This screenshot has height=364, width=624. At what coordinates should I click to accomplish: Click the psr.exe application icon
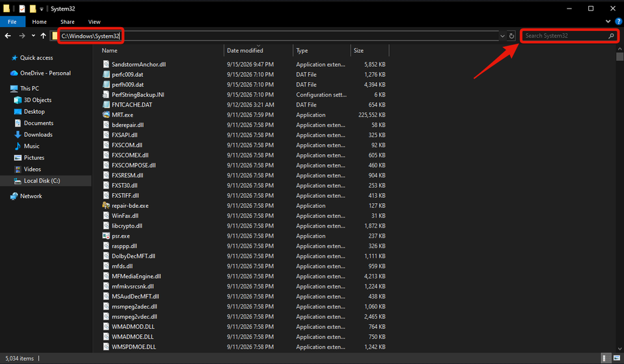click(107, 236)
